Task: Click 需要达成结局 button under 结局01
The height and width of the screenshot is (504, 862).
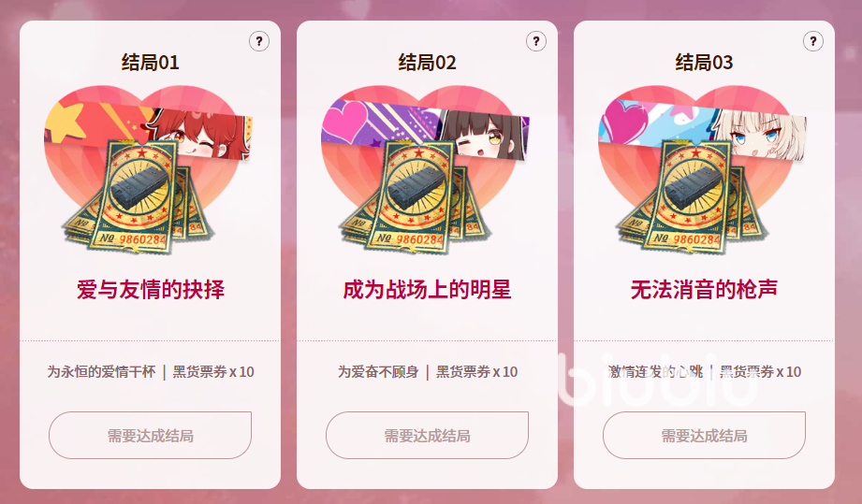Action: [150, 436]
